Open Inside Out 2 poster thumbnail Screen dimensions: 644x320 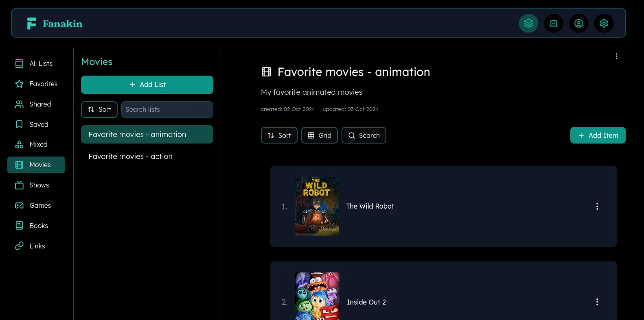coord(317,296)
